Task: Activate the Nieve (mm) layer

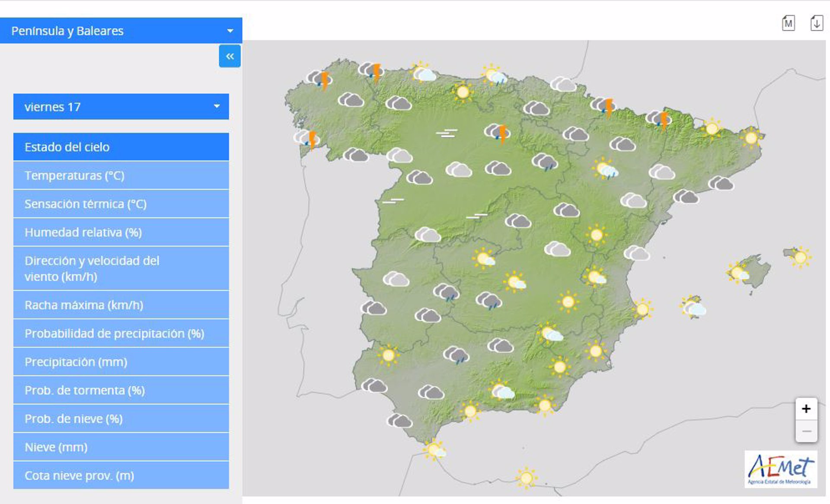Action: pyautogui.click(x=121, y=447)
